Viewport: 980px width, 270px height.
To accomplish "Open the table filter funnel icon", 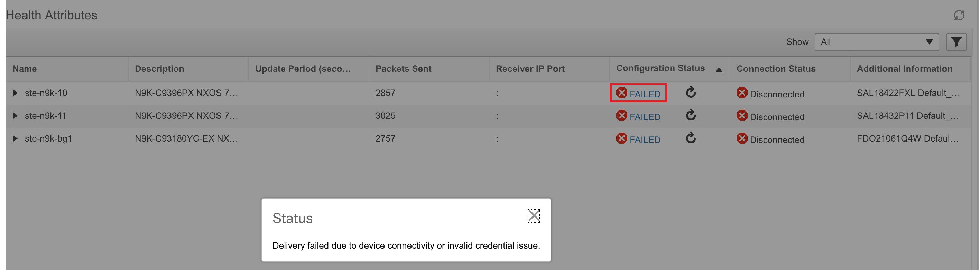I will 956,42.
